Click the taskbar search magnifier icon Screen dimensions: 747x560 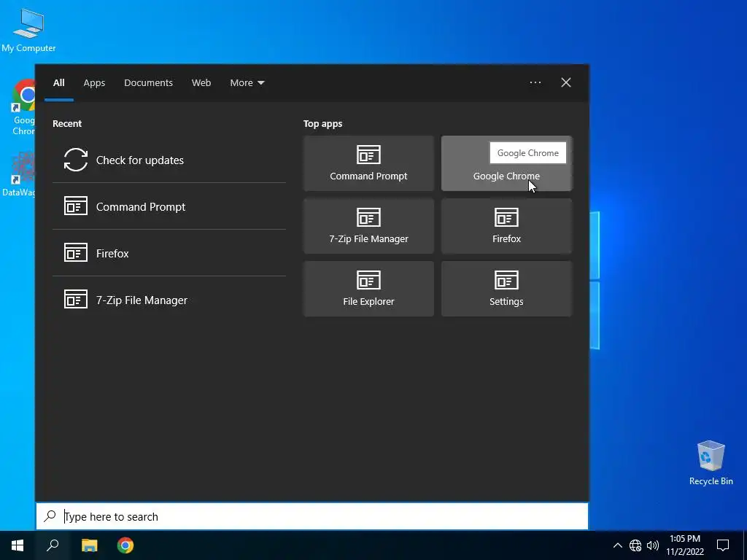pyautogui.click(x=53, y=545)
